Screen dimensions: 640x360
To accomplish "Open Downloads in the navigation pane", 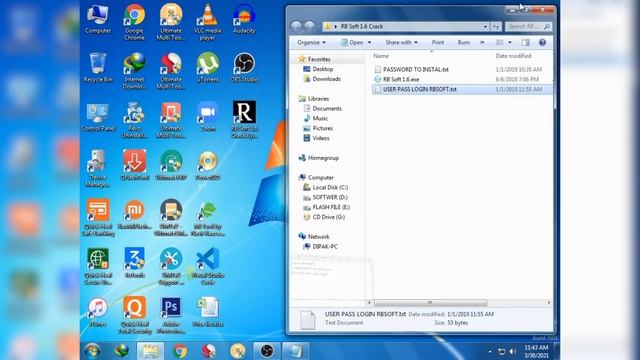I will 326,79.
